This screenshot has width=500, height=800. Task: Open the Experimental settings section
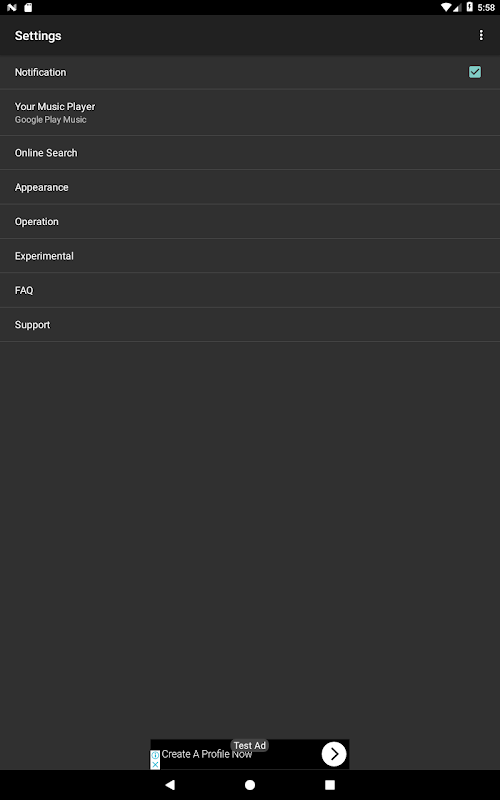coord(250,256)
